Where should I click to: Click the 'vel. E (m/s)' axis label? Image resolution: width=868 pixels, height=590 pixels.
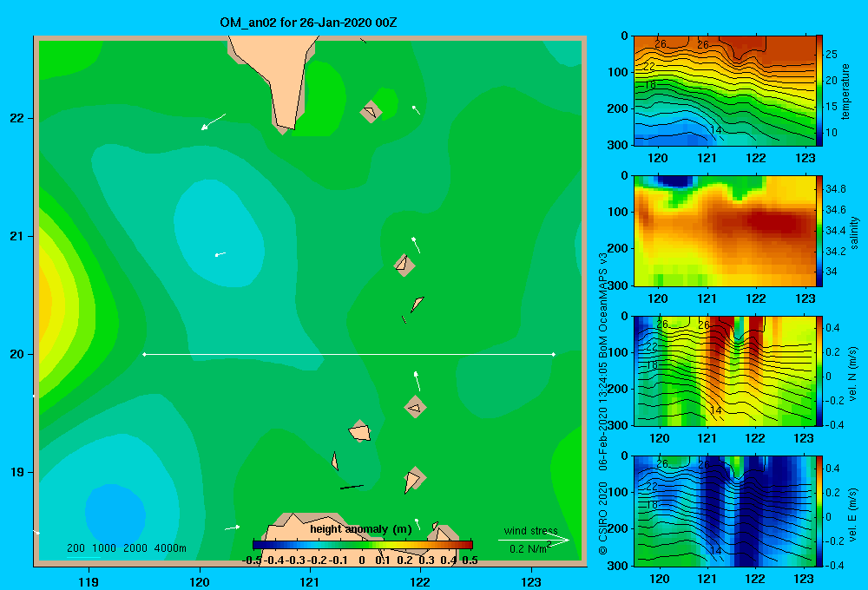(x=852, y=514)
